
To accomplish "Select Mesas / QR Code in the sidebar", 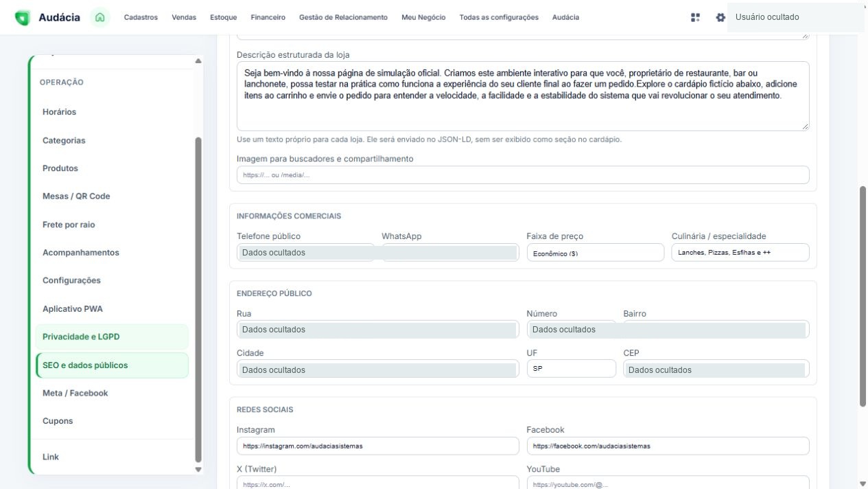I will pyautogui.click(x=111, y=196).
